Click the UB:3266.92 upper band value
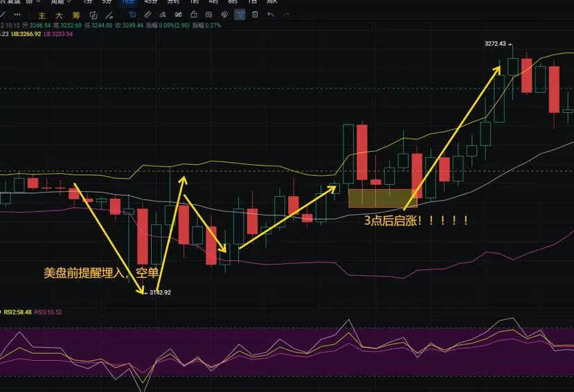Screen dimensions: 574x392 coord(26,34)
